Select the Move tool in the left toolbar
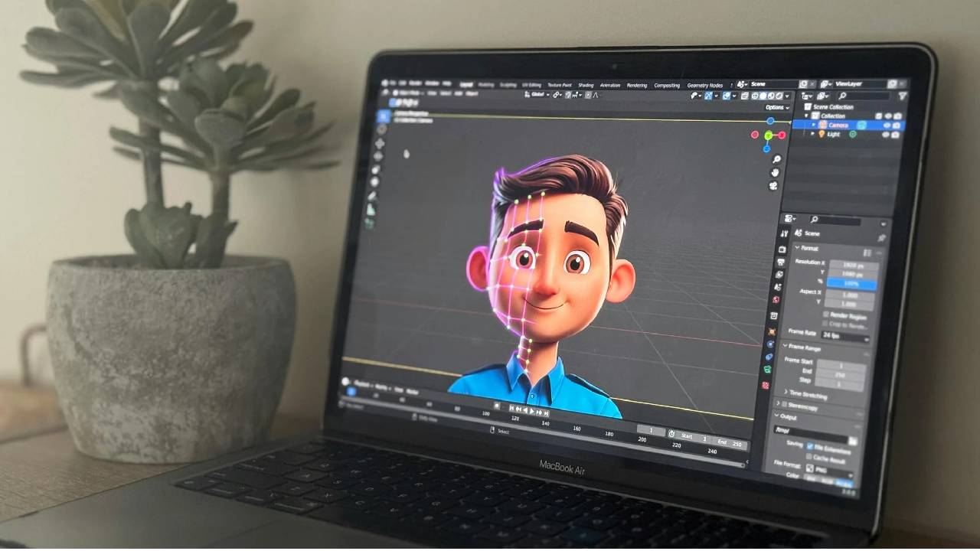Screen dimensions: 980x551 (x=380, y=144)
